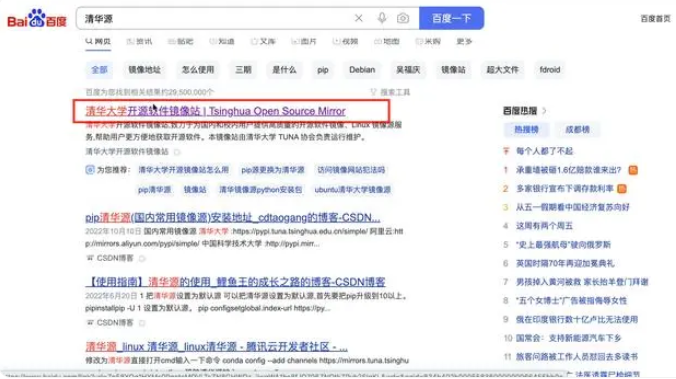Open 百度首页 link at top right

(x=655, y=19)
